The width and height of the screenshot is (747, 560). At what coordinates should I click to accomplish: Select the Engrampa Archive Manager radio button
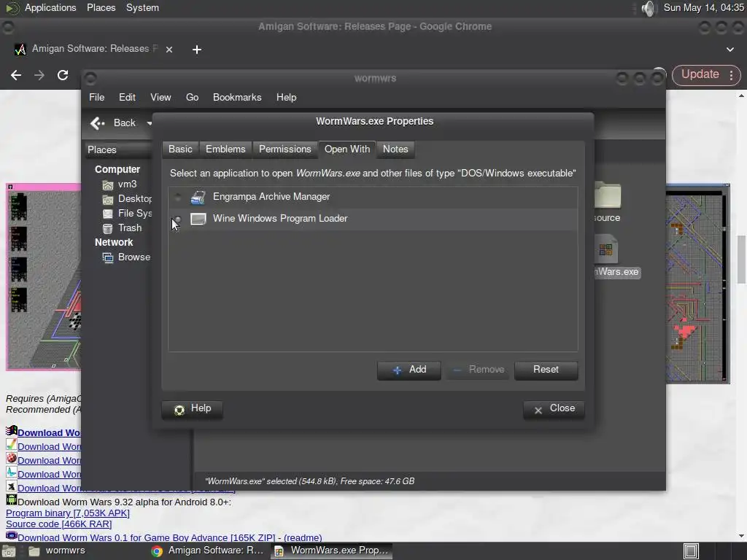[x=178, y=197]
